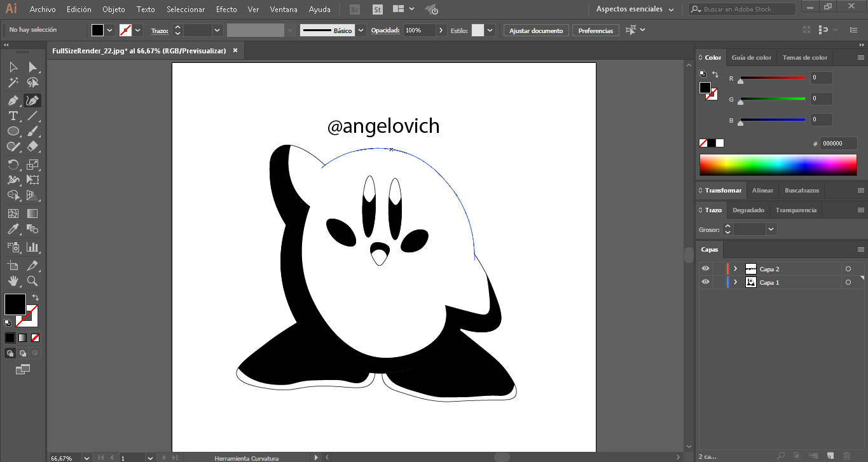The height and width of the screenshot is (462, 868).
Task: Pick the Gradient tool
Action: click(32, 214)
